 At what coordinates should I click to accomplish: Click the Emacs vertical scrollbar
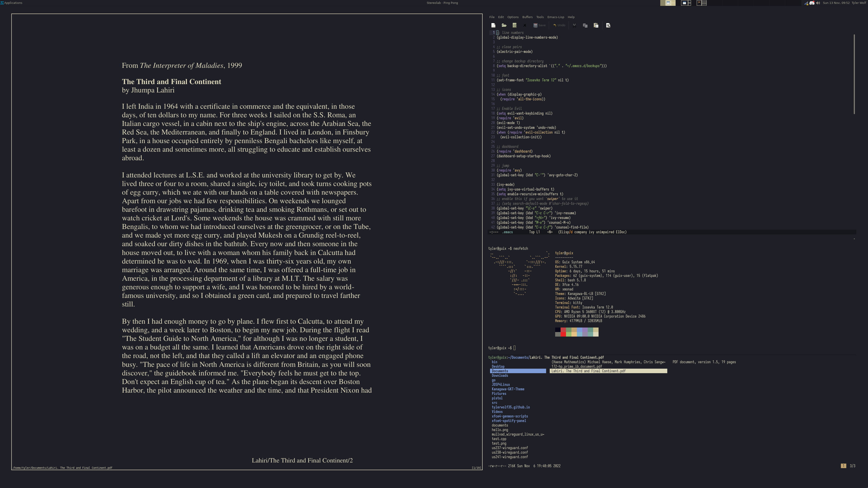(854, 74)
